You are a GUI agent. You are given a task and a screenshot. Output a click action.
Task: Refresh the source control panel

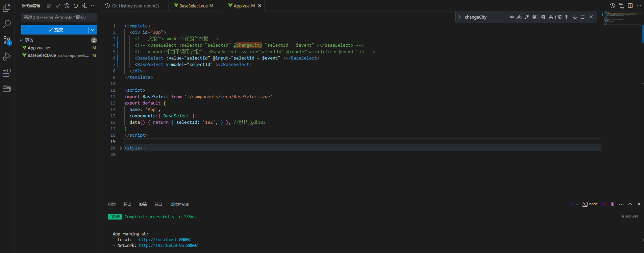(x=76, y=6)
